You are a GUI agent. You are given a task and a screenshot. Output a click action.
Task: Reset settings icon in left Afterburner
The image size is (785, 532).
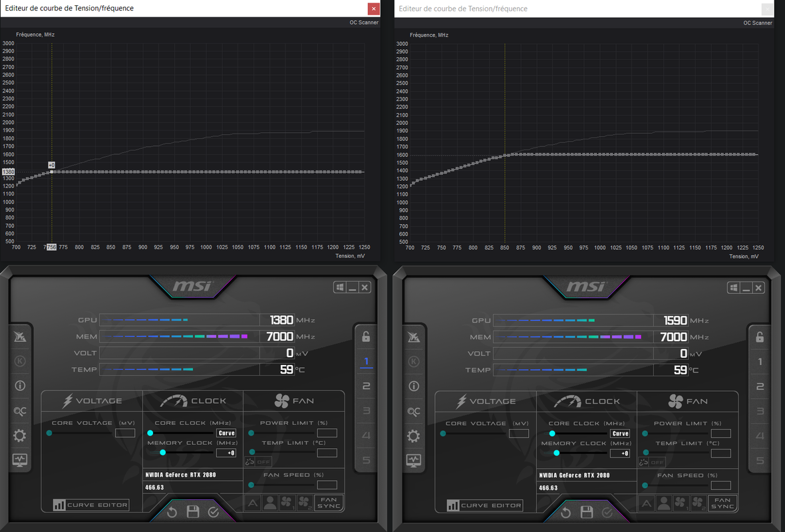point(172,512)
